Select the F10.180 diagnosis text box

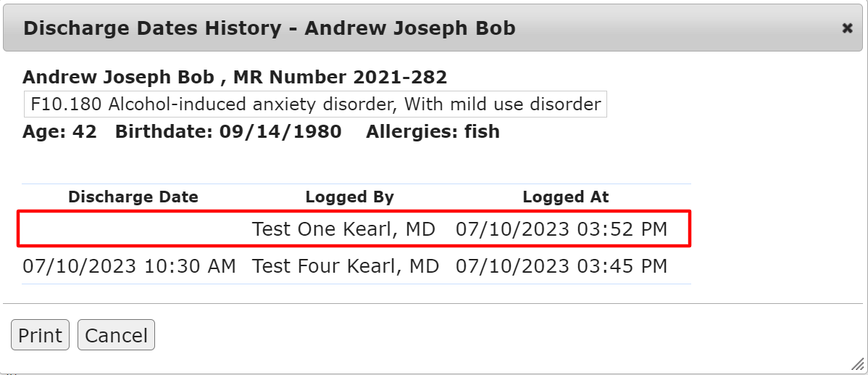(x=315, y=104)
